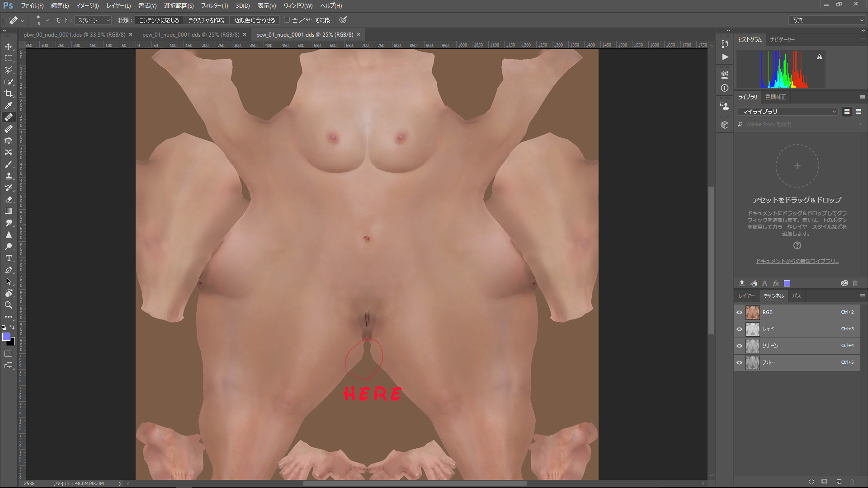Select the Zoom tool

9,305
